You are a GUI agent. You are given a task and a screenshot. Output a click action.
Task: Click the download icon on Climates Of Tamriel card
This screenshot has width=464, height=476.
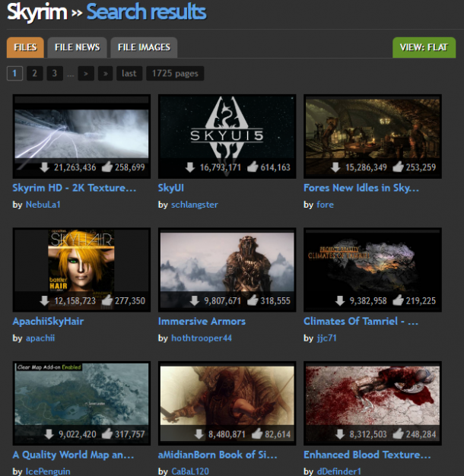tap(340, 300)
